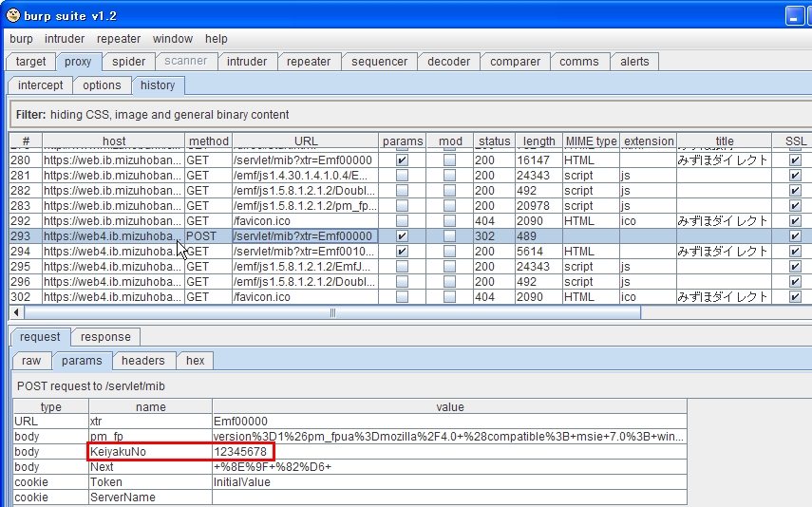The width and height of the screenshot is (812, 507).
Task: Toggle mod checkbox in row 295
Action: tap(449, 267)
